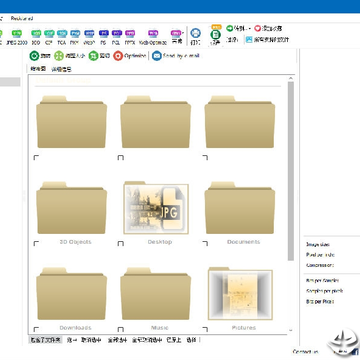Click the Pixel per inch label

pos(320,255)
